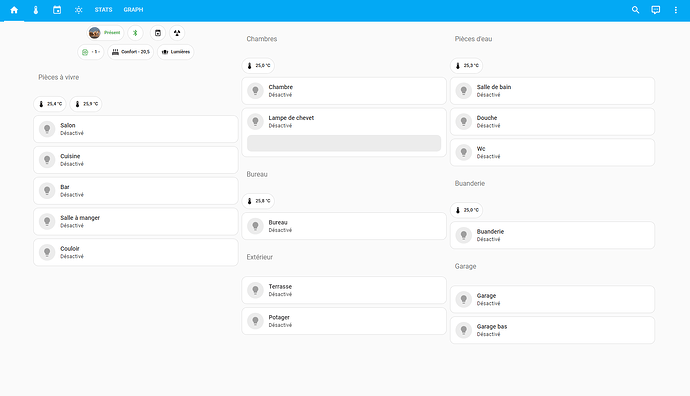Click the 25,3 °C Pièces d'eau chip
Image resolution: width=690 pixels, height=396 pixels.
coord(466,66)
